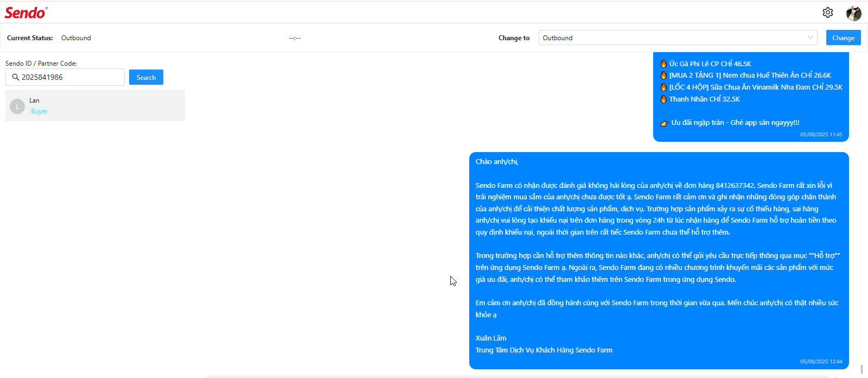Click the 'Nem chua Huế Thiên Ân' promo line
The image size is (868, 378).
click(x=745, y=75)
